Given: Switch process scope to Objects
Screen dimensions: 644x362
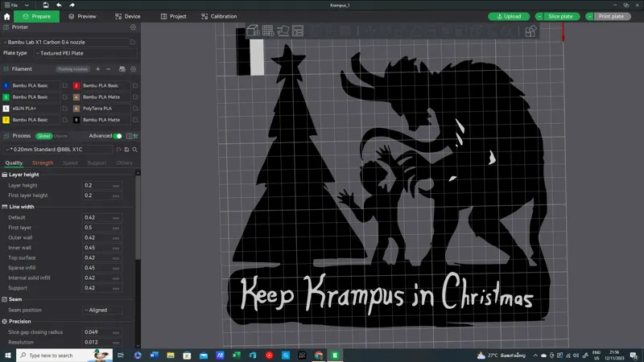Looking at the screenshot, I should click(61, 136).
